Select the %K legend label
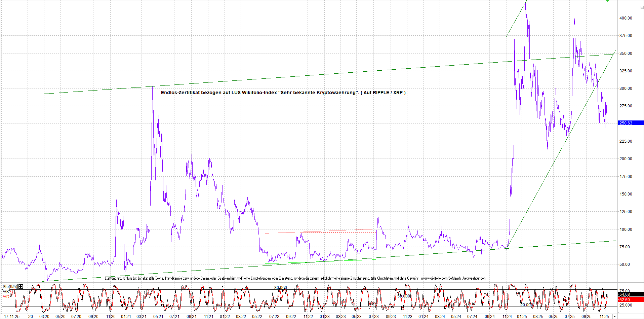The height and width of the screenshot is (319, 644). click(x=6, y=292)
